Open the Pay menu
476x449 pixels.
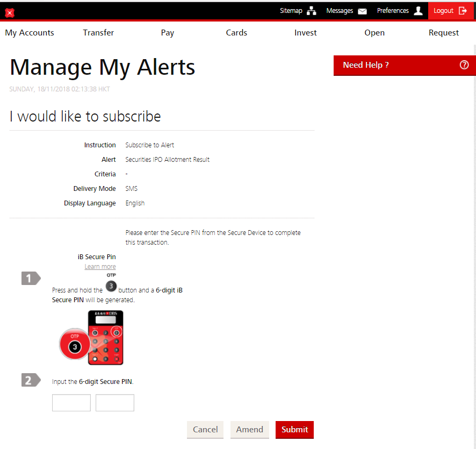click(x=168, y=33)
